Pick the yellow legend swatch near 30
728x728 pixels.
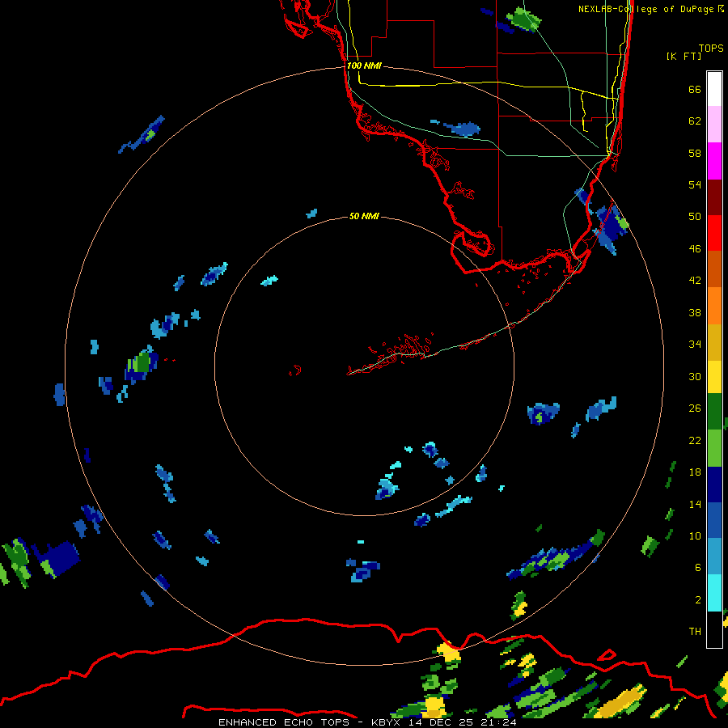click(x=714, y=377)
